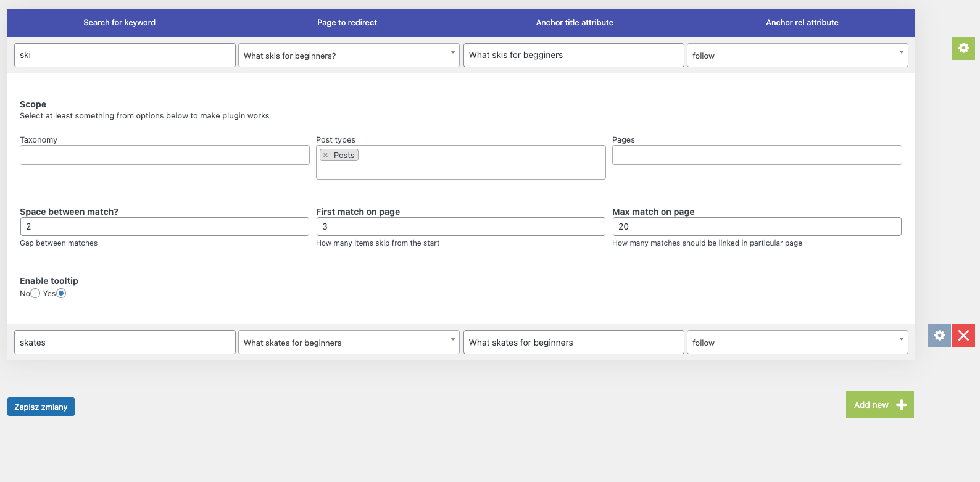Screen dimensions: 980x482
Task: Click the Anchor rel attribute column header
Action: point(802,23)
